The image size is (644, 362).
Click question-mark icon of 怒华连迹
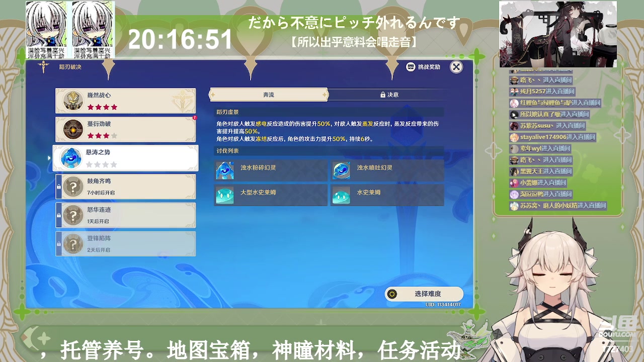[73, 216]
